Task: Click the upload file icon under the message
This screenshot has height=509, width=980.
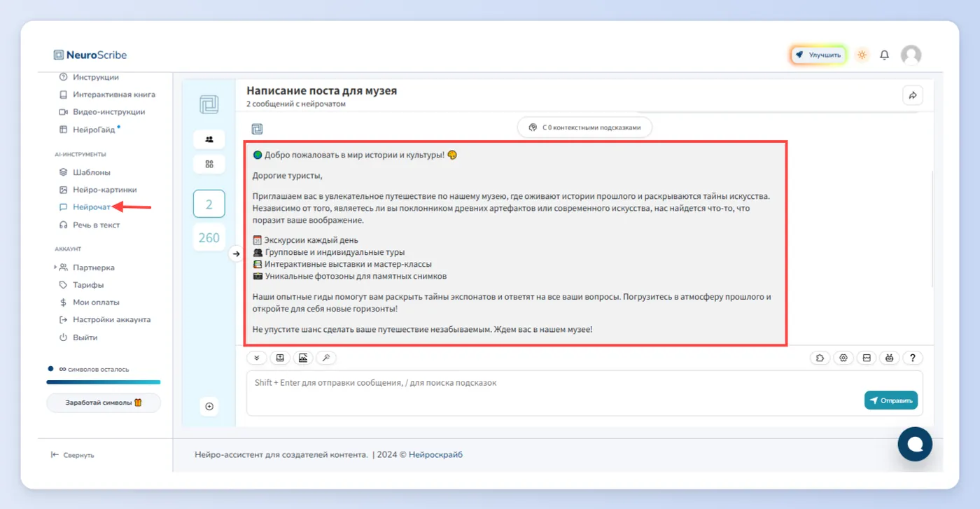Action: [280, 358]
